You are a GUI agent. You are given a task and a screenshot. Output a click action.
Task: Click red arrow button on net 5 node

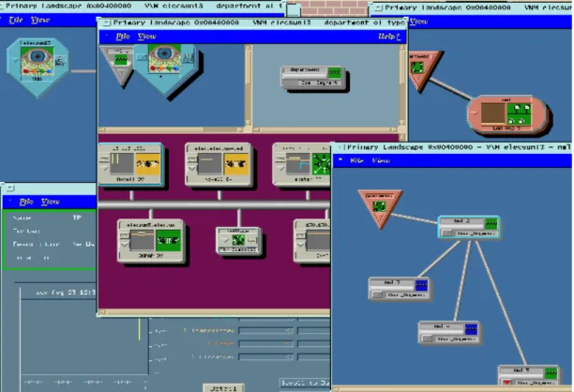pos(506,383)
